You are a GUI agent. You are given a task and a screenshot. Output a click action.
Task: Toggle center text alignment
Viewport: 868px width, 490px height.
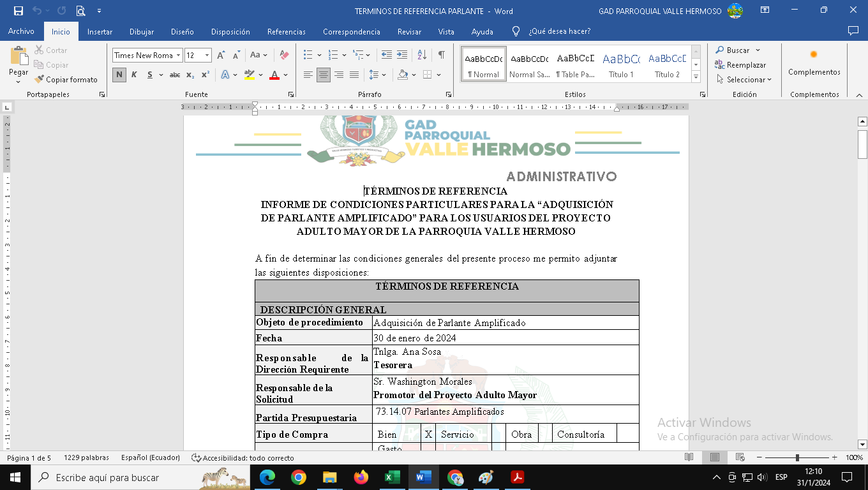[324, 75]
